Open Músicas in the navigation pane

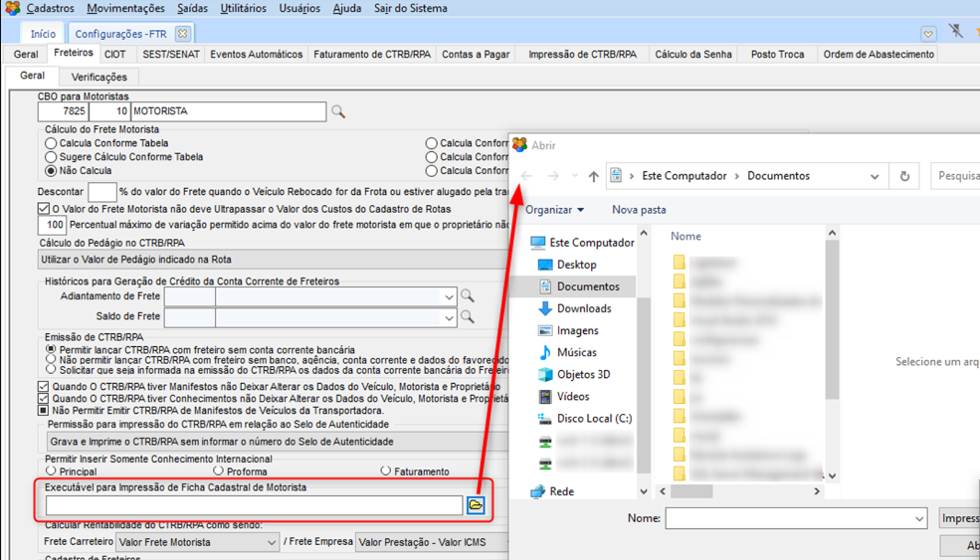pyautogui.click(x=567, y=352)
